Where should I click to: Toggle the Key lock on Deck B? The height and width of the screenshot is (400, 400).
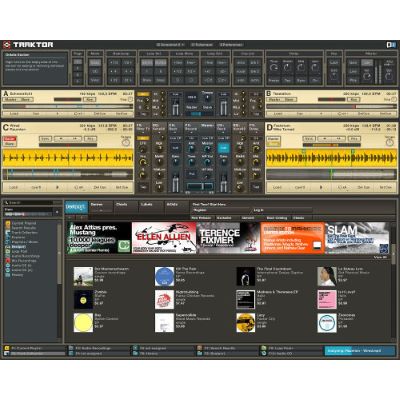(x=353, y=99)
